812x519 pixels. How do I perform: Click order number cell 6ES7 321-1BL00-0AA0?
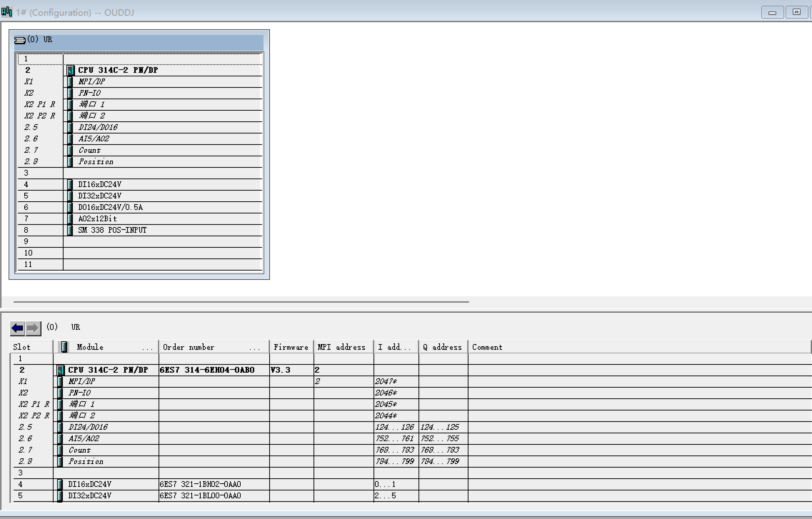pyautogui.click(x=200, y=496)
